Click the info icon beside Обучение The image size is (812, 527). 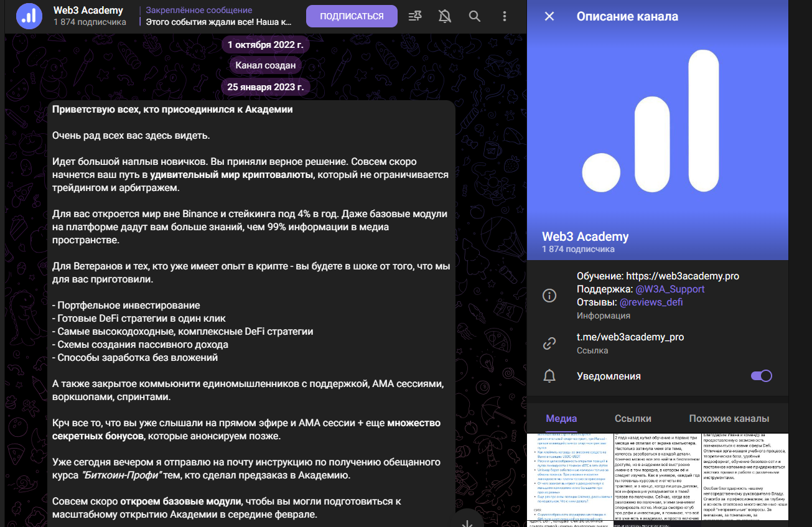pos(549,296)
